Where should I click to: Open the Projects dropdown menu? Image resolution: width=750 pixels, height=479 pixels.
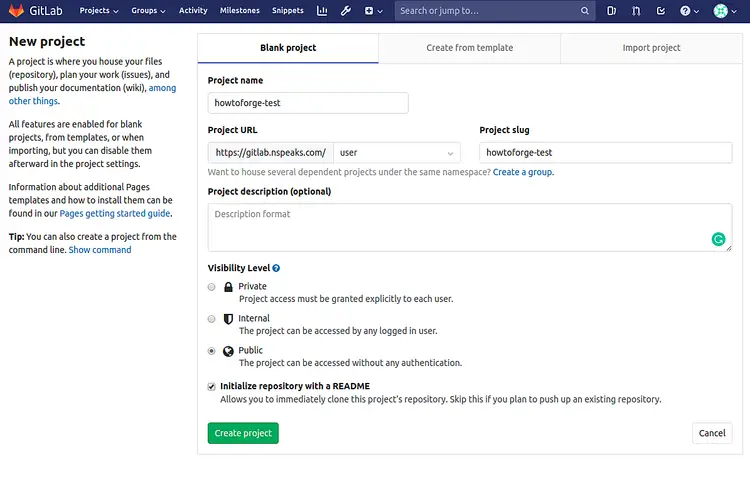click(99, 11)
